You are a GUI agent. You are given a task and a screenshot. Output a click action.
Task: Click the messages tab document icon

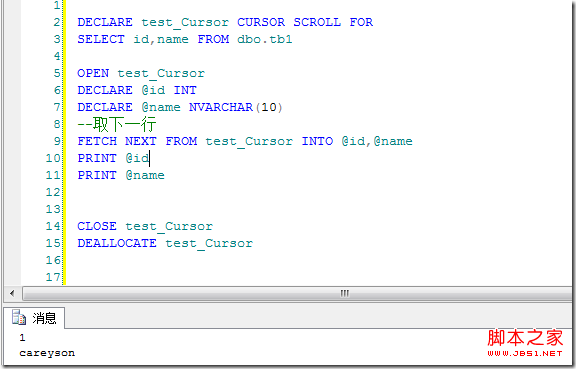click(x=18, y=317)
